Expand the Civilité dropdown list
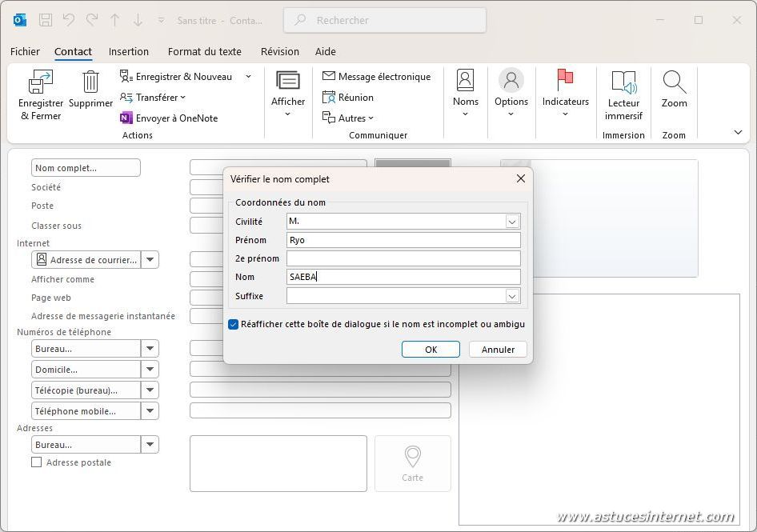757x532 pixels. 512,222
